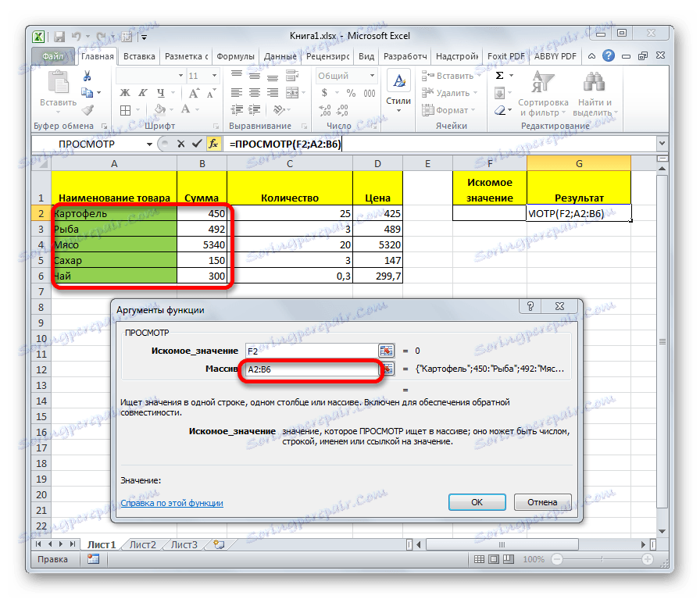Click the Copy icon in clipboard group
The image size is (700, 599).
click(x=87, y=93)
